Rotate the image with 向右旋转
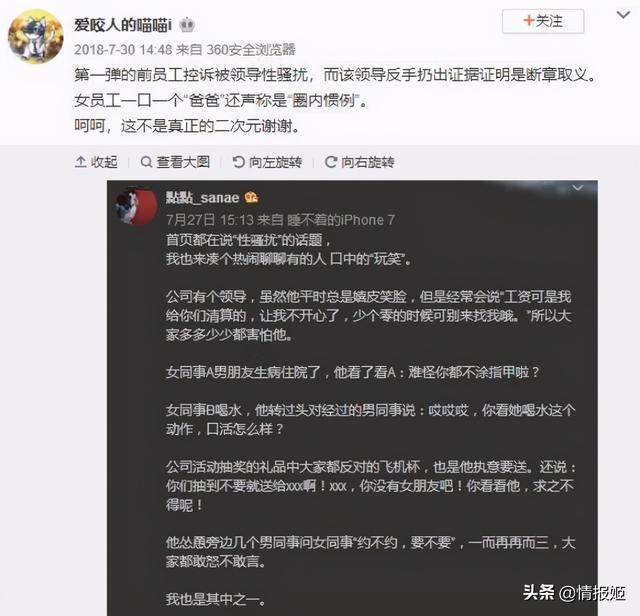 pos(360,162)
